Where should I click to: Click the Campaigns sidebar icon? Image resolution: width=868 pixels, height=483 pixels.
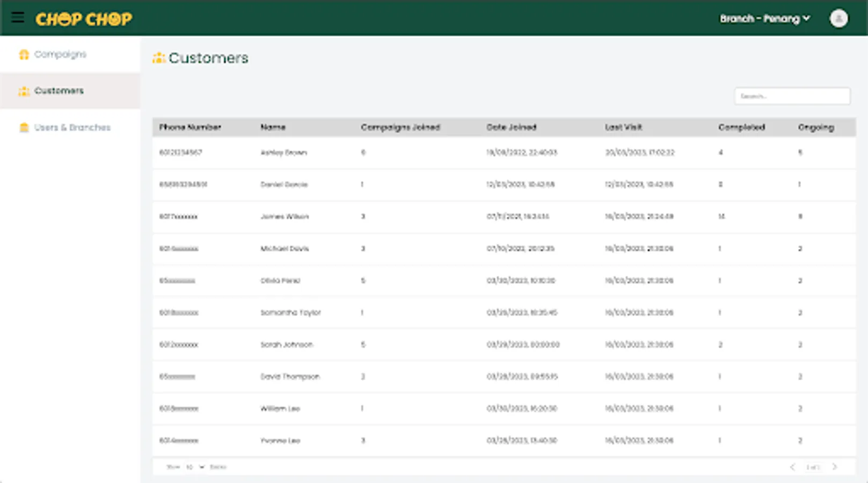coord(24,55)
